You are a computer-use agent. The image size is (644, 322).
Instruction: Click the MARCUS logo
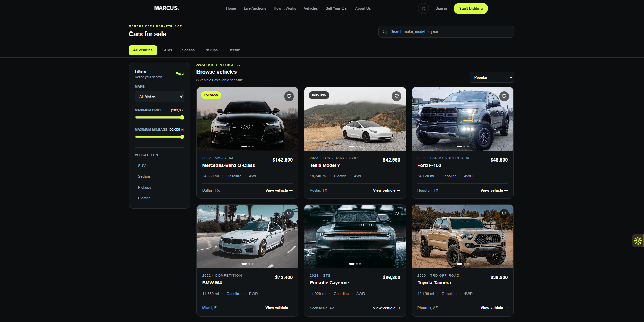pyautogui.click(x=166, y=8)
